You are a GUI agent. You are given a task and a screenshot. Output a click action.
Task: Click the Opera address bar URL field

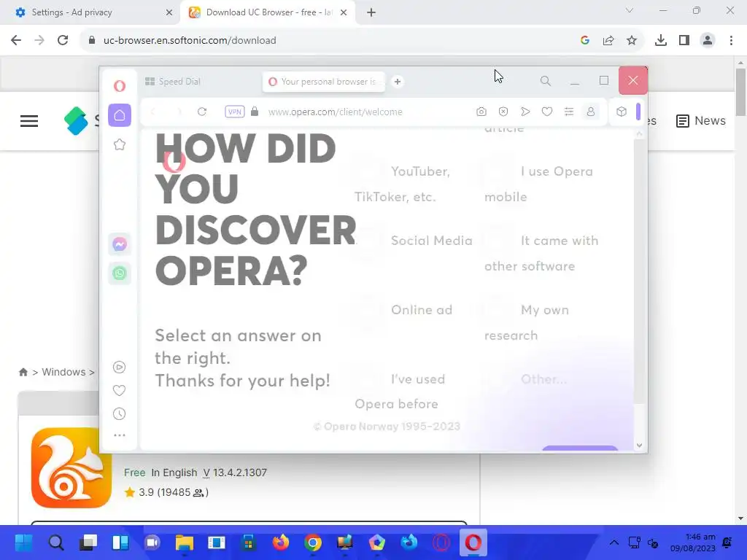pyautogui.click(x=336, y=112)
